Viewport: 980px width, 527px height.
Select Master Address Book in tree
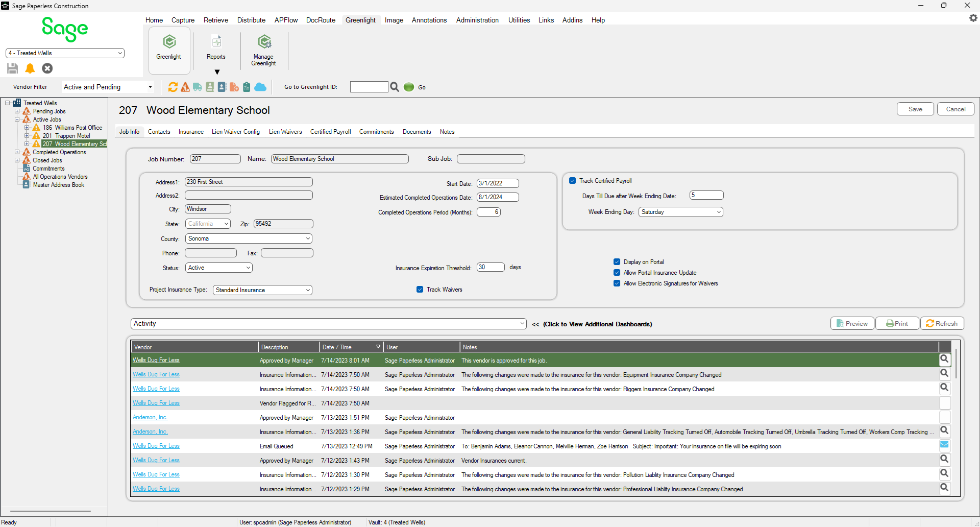[x=59, y=185]
